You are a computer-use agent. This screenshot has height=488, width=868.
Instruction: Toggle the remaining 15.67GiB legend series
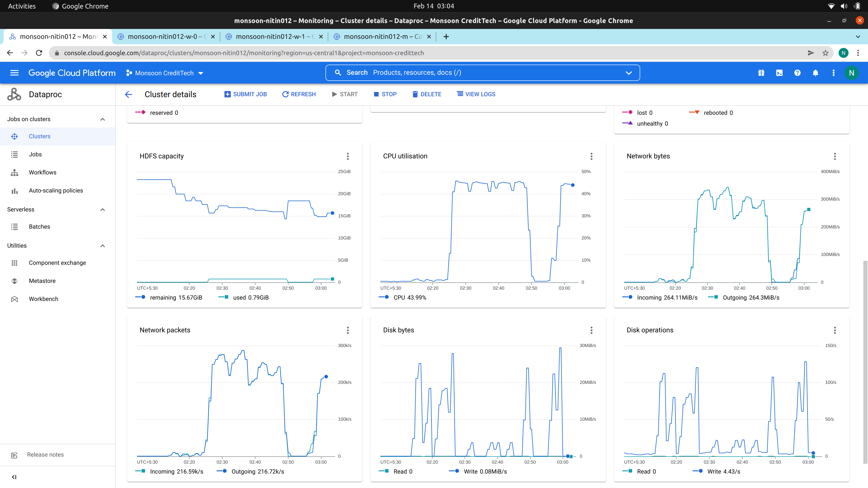168,298
